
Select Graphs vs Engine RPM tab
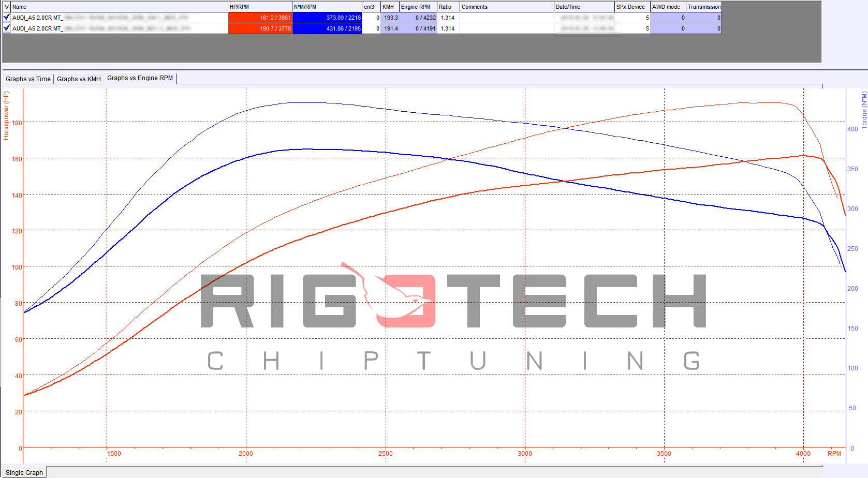click(x=140, y=78)
